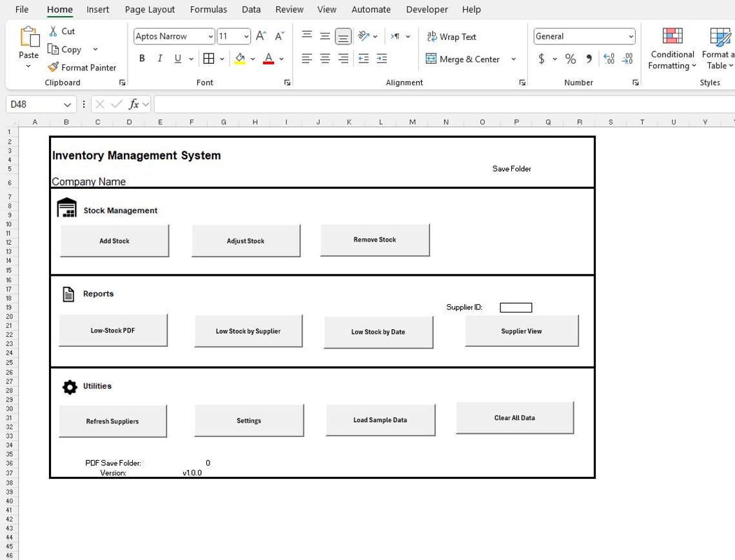The width and height of the screenshot is (735, 560).
Task: Click the Clear All Data button
Action: pos(514,417)
